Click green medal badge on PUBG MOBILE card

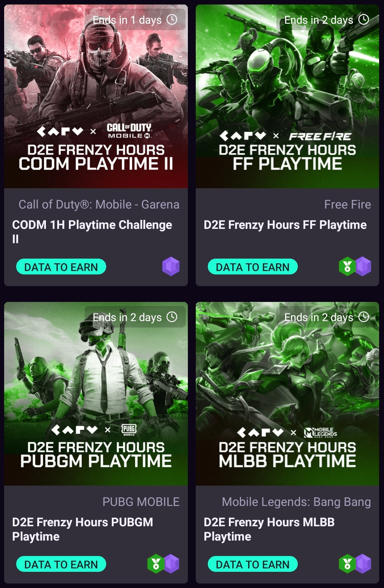[155, 564]
